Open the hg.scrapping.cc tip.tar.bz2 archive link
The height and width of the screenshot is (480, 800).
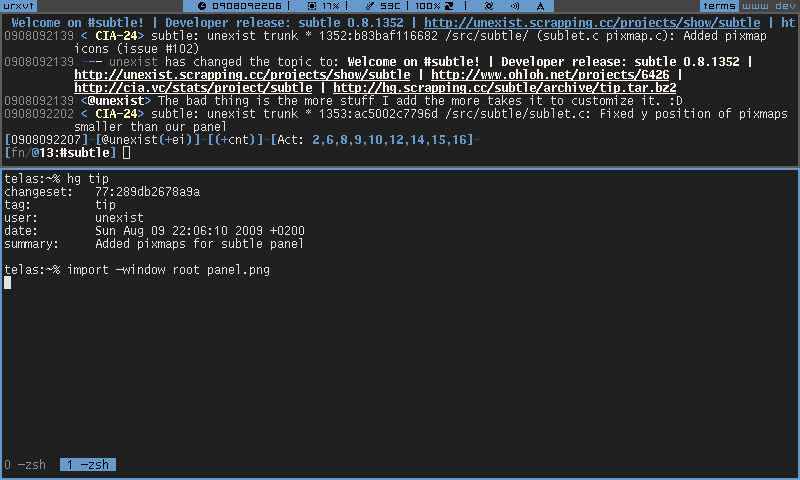(x=504, y=88)
